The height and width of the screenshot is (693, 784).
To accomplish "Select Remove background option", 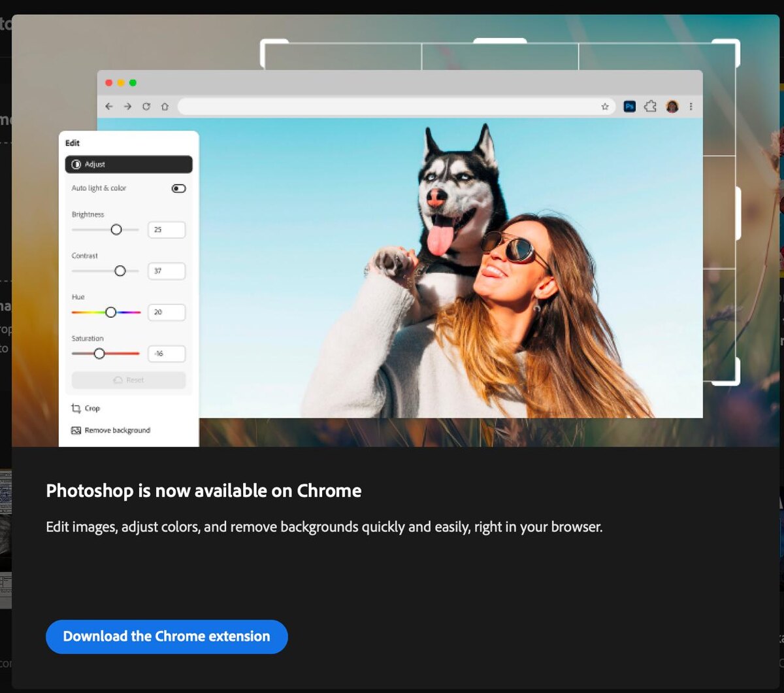I will click(110, 430).
